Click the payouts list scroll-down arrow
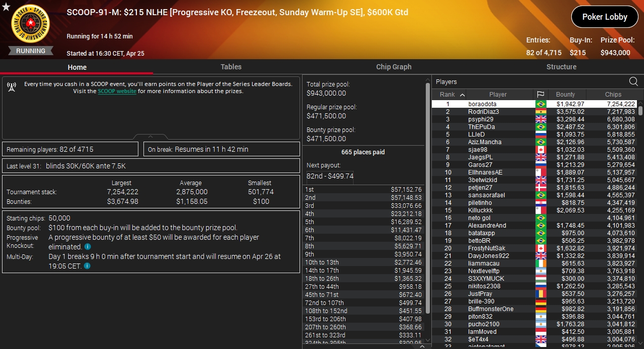 coord(428,340)
